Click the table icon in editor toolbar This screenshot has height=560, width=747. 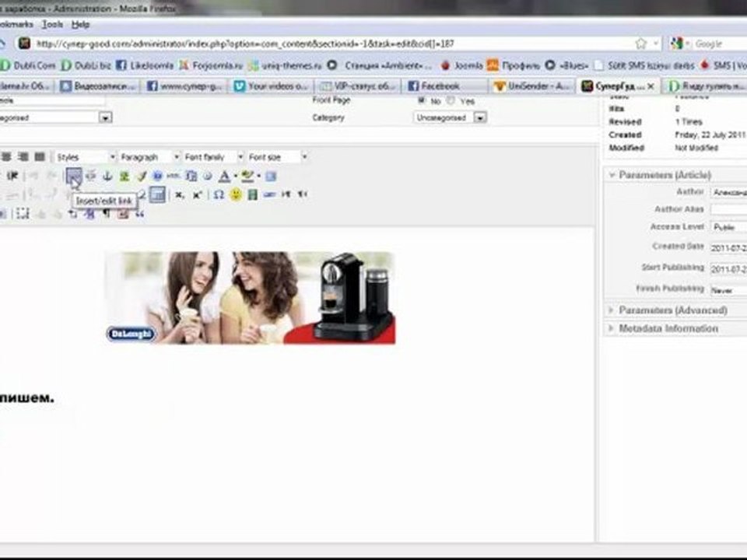point(157,194)
